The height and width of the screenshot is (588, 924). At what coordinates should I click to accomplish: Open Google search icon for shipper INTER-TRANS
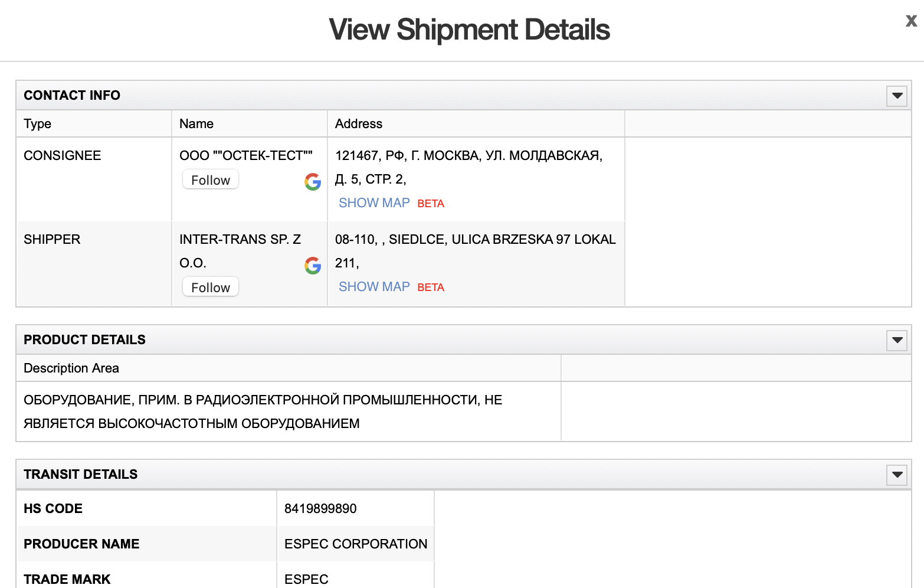tap(313, 266)
